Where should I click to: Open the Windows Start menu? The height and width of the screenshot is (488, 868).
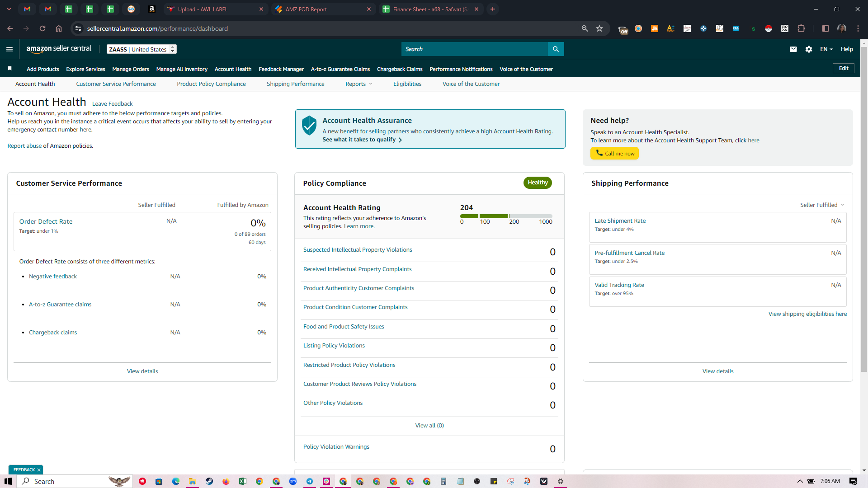click(x=8, y=481)
